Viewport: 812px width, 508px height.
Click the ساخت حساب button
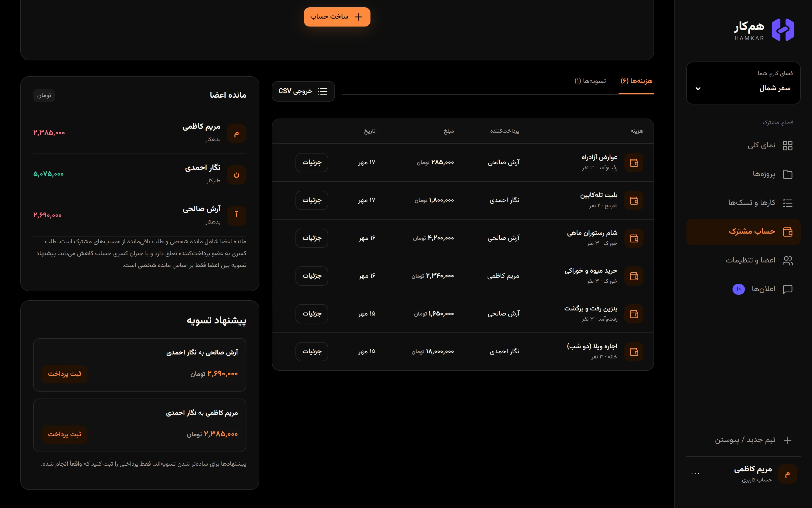click(337, 17)
